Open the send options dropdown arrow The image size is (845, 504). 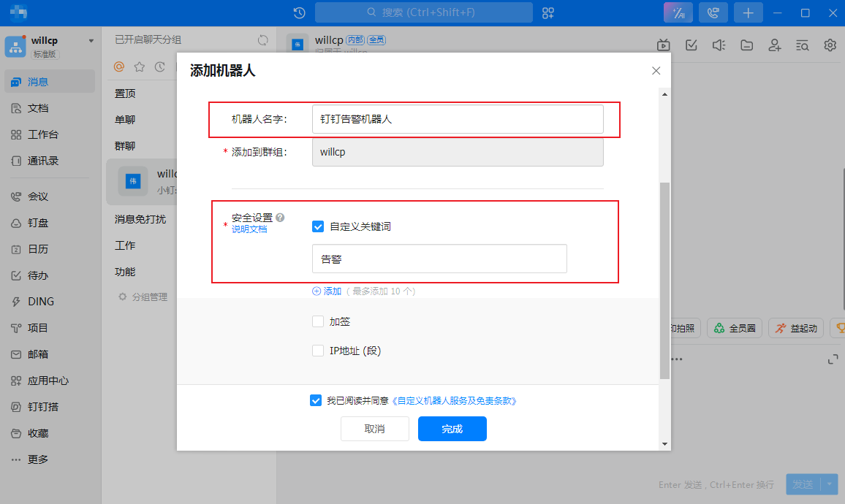coord(830,484)
